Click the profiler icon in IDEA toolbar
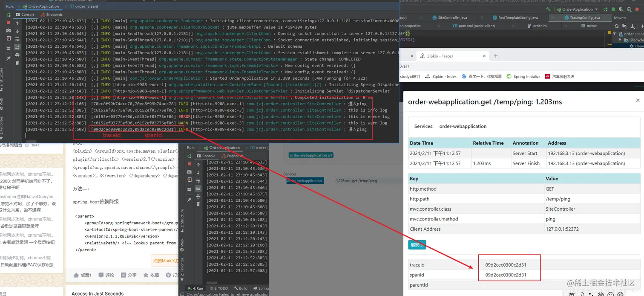This screenshot has height=296, width=644. click(x=630, y=9)
